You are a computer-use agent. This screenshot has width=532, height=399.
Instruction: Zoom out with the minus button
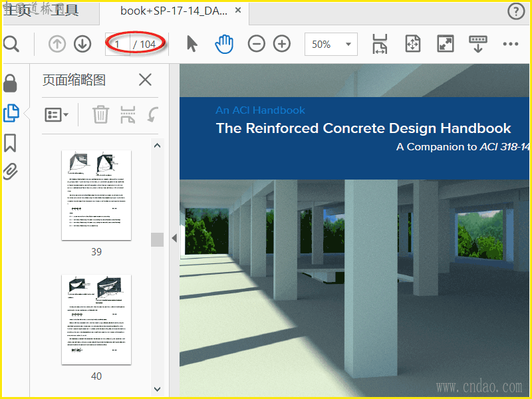(256, 44)
